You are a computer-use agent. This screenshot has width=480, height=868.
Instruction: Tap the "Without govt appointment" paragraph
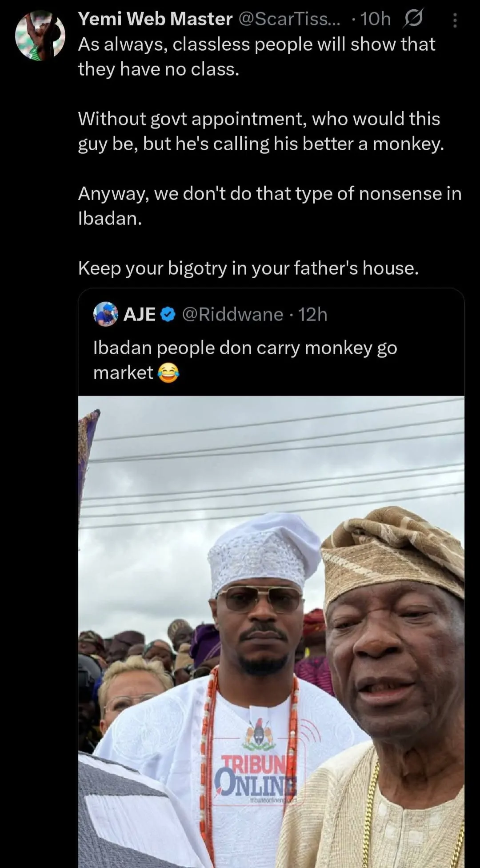click(x=261, y=131)
